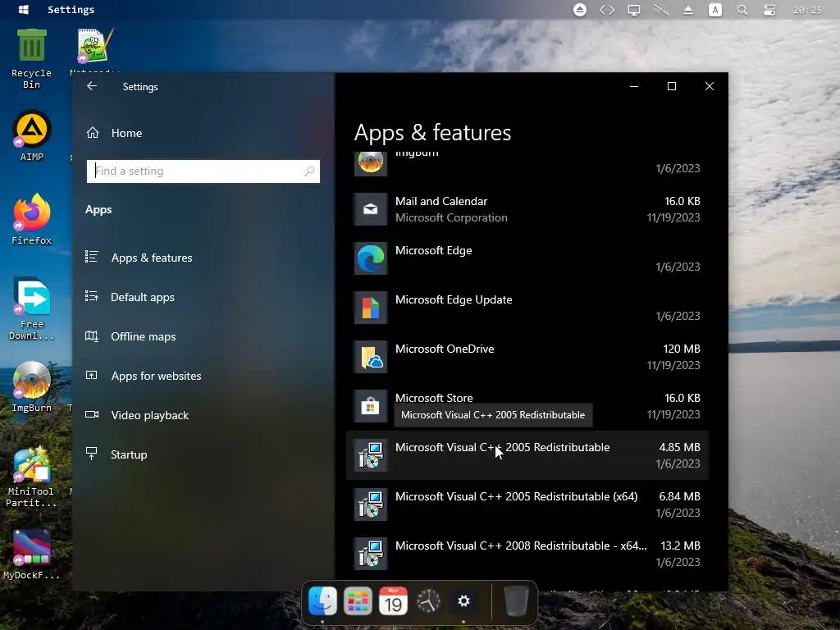
Task: Open the Clock in the dock
Action: 428,601
